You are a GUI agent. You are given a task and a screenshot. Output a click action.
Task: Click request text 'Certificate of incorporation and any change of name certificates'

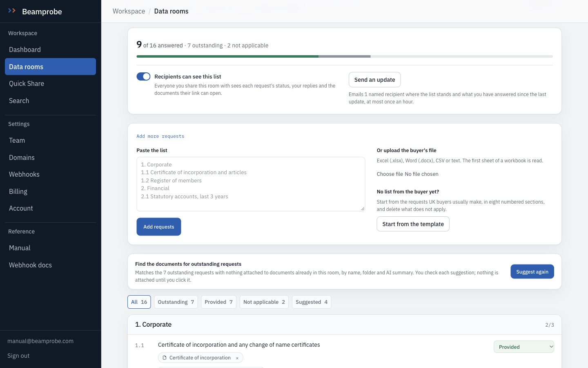coord(239,345)
